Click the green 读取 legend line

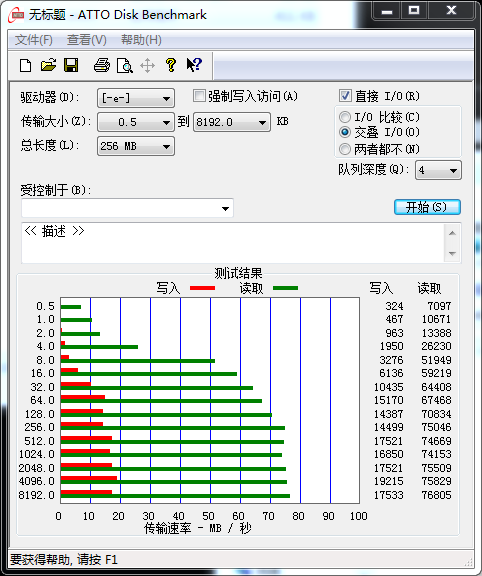coord(285,288)
